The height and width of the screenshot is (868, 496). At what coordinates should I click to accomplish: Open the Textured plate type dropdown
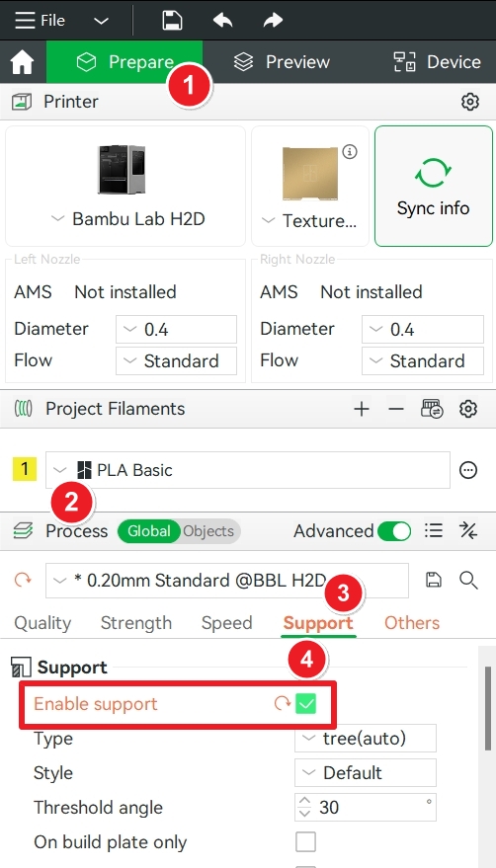pyautogui.click(x=309, y=221)
